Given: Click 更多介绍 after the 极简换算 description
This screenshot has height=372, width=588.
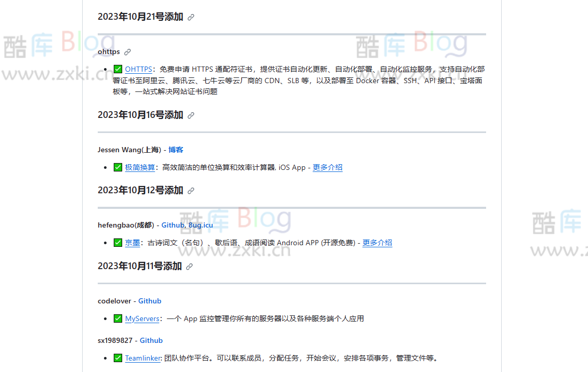Looking at the screenshot, I should pos(327,167).
